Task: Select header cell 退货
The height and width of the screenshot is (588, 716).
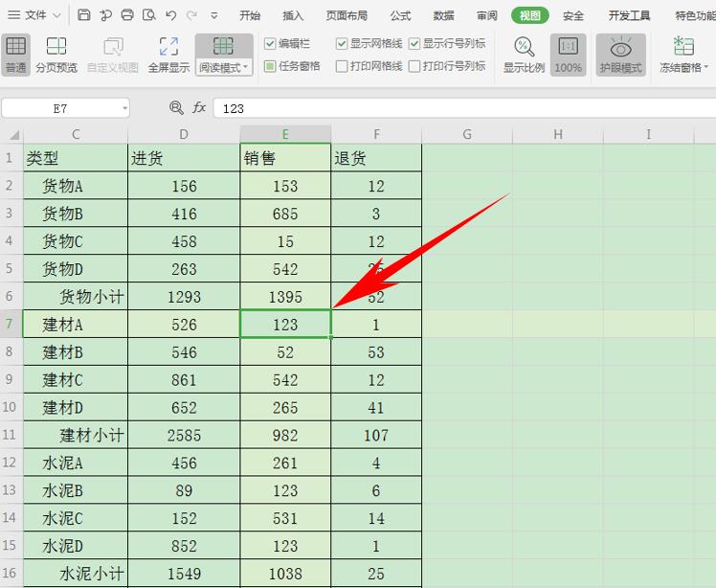Action: coord(376,158)
